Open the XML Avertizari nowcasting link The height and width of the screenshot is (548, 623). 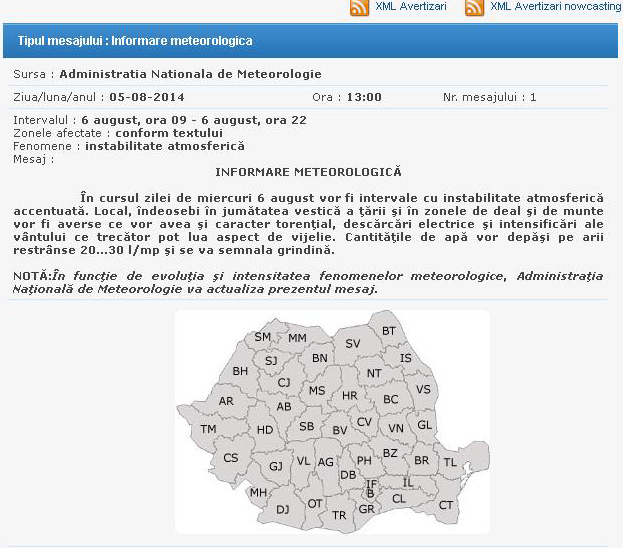(555, 7)
